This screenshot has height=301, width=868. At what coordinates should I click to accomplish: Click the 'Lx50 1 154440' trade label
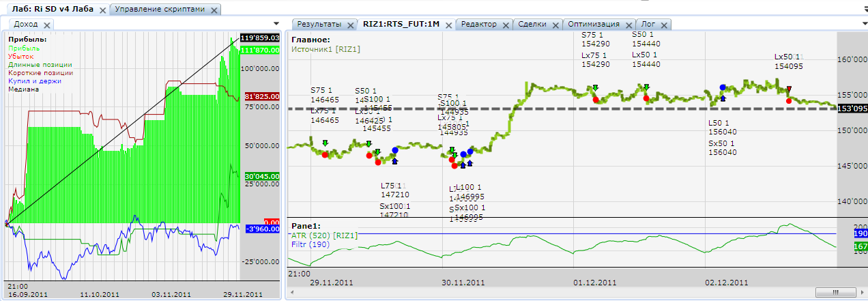646,59
